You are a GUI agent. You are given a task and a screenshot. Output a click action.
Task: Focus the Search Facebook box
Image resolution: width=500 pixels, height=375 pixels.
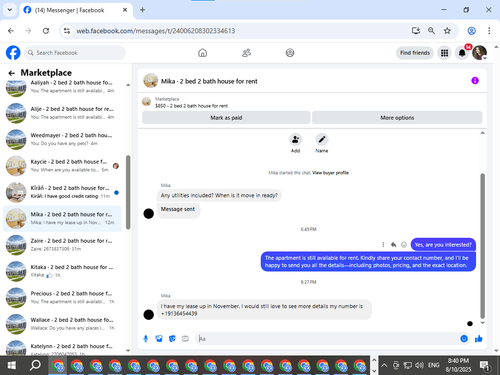pyautogui.click(x=75, y=53)
